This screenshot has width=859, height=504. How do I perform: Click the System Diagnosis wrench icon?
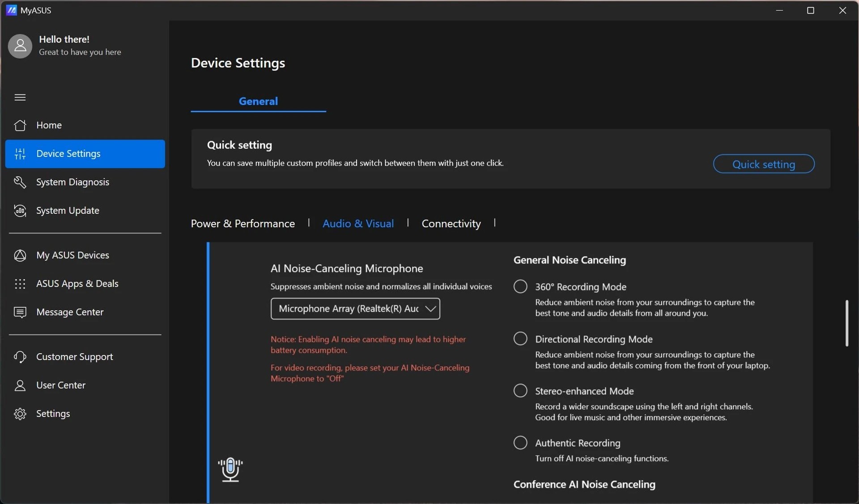point(20,182)
